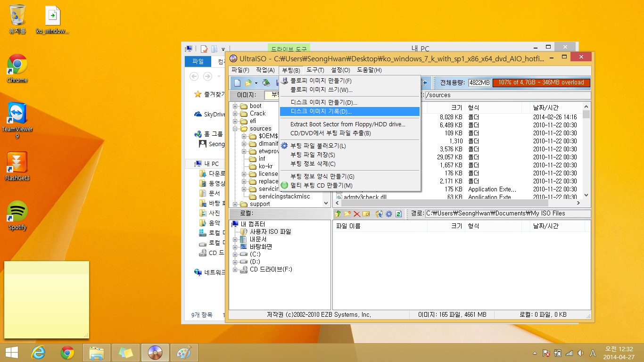Open the 도구(T) menu in UltraISO
This screenshot has width=644, height=362.
(x=315, y=70)
